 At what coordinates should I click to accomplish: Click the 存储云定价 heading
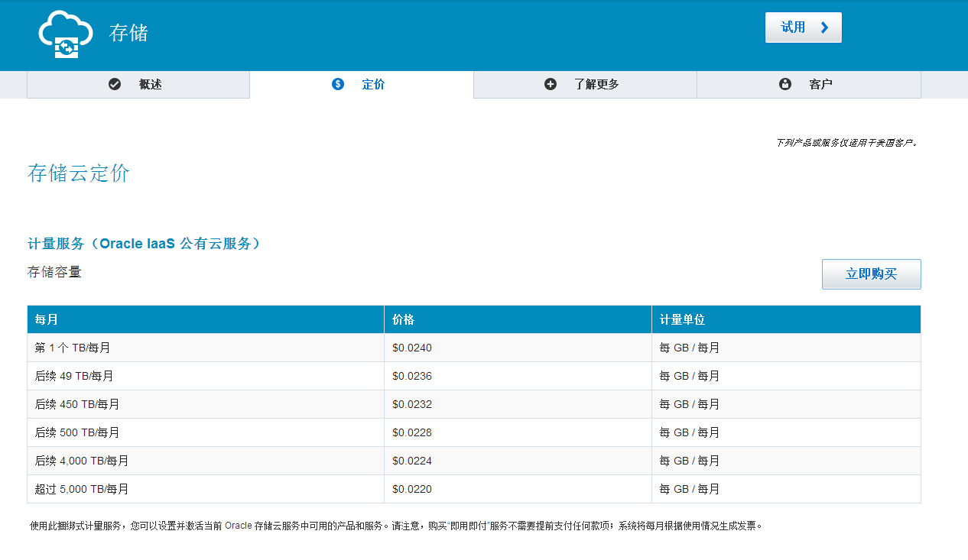[79, 173]
